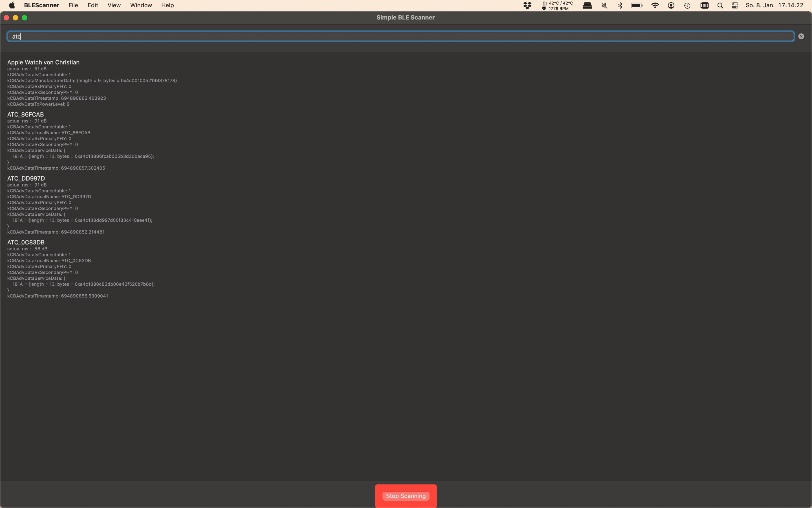Click 'kCBAdvDataLocalName: ATC_0C83DB' line

click(x=49, y=261)
